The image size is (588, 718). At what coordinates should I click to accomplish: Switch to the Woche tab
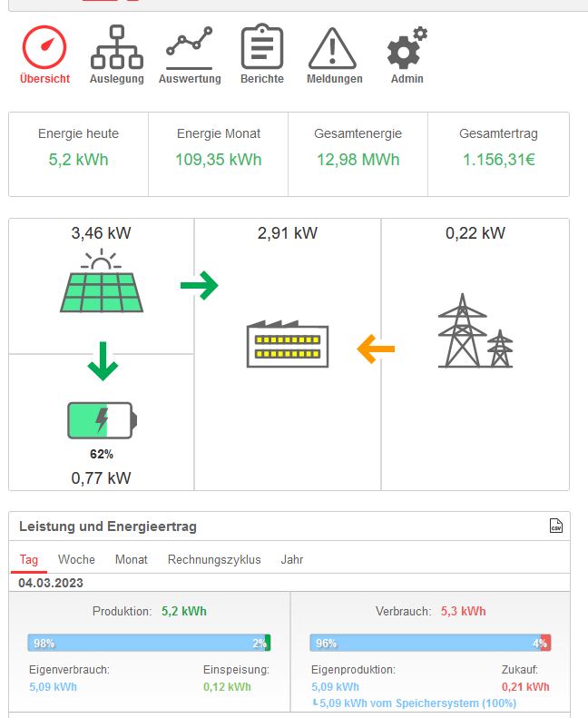point(76,559)
